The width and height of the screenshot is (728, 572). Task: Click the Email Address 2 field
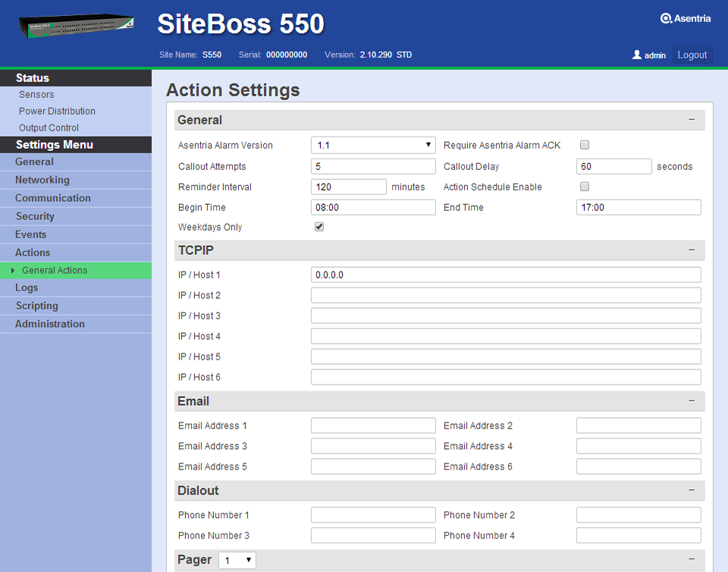639,426
